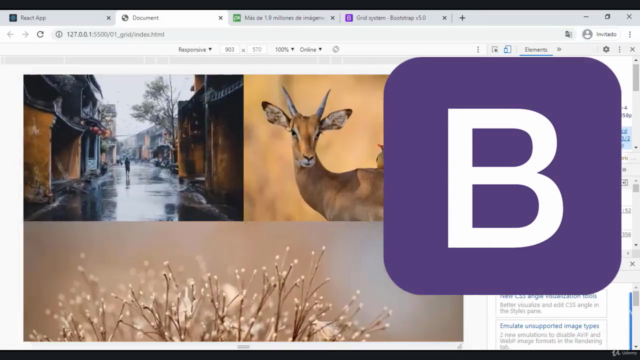Click the antelope photo
The width and height of the screenshot is (640, 360).
click(x=314, y=148)
